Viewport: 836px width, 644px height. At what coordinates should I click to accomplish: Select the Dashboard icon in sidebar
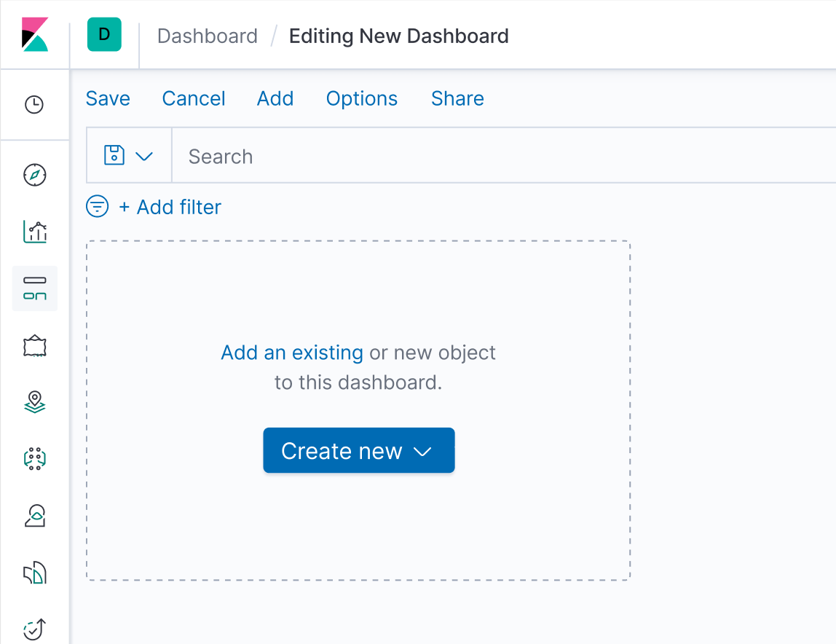[35, 288]
